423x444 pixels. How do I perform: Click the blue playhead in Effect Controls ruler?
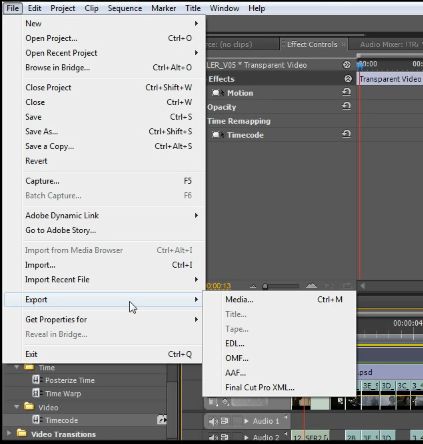360,65
